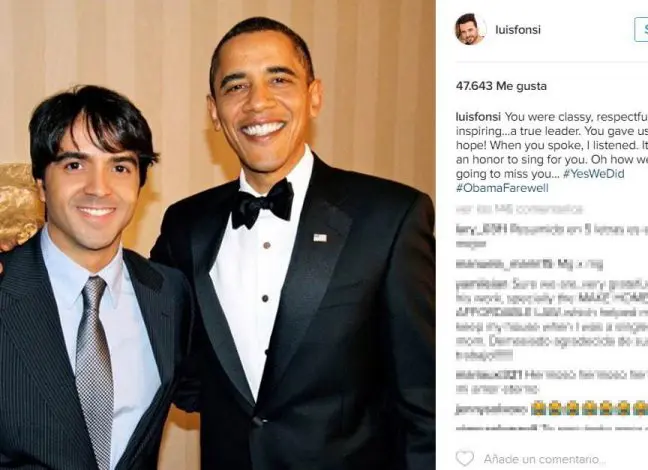648x470 pixels.
Task: Click the American flag pin in photo
Action: coord(320,238)
